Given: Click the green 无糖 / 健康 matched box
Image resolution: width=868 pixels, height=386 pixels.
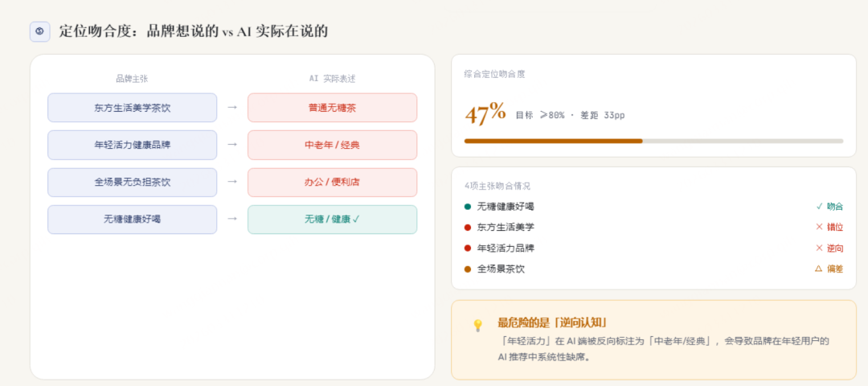Looking at the screenshot, I should pos(332,219).
